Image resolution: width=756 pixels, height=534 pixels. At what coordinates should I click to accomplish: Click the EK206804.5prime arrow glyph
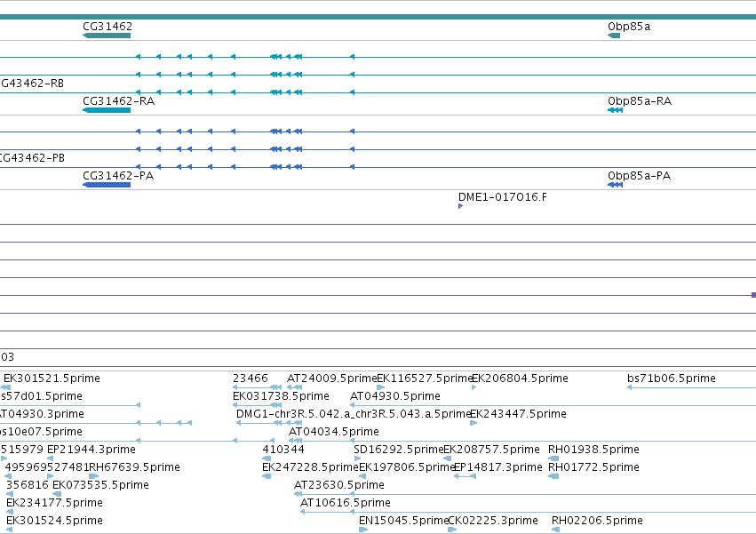pos(474,387)
